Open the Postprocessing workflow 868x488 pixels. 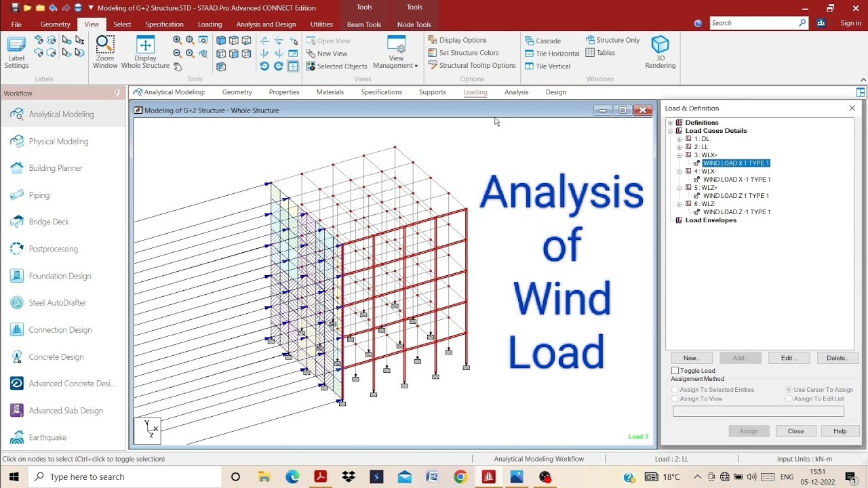coord(63,249)
